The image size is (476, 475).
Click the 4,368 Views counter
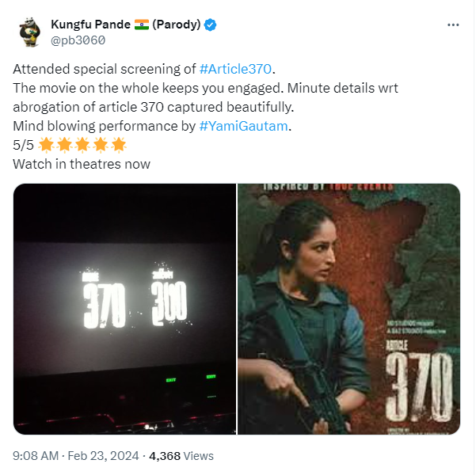[x=181, y=456]
